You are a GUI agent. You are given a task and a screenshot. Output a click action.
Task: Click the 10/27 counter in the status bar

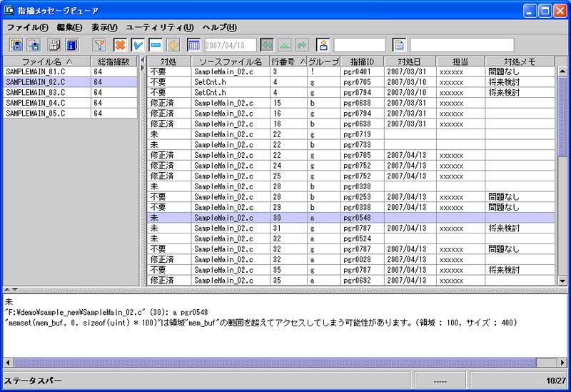click(x=556, y=381)
